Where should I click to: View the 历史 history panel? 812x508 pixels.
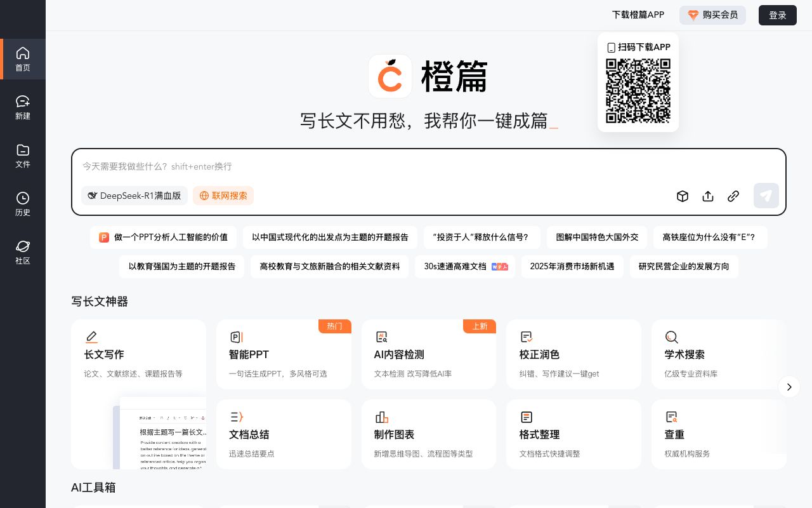click(x=23, y=203)
